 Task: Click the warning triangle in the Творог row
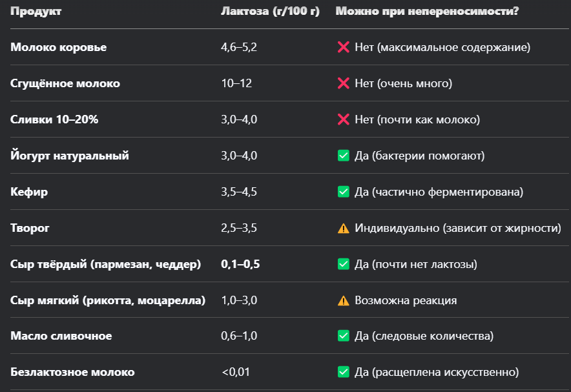(343, 228)
